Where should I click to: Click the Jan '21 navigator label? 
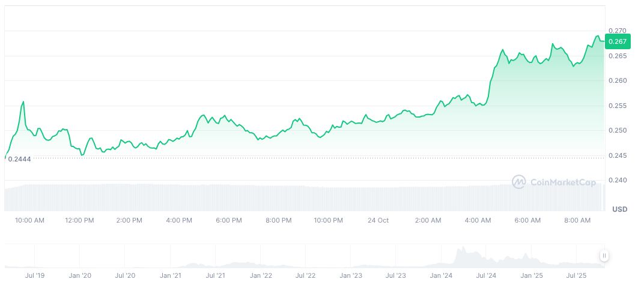coord(170,275)
